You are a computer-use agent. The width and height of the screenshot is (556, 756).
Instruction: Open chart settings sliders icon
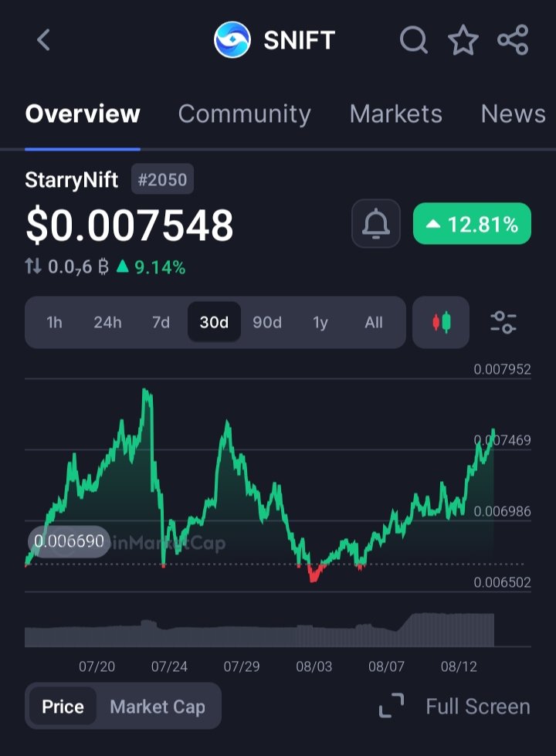[x=503, y=322]
